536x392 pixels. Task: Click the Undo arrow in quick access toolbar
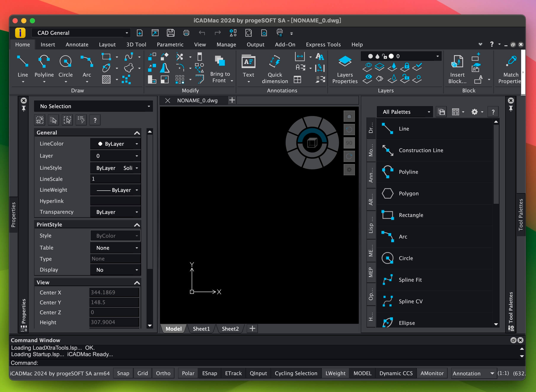tap(202, 33)
